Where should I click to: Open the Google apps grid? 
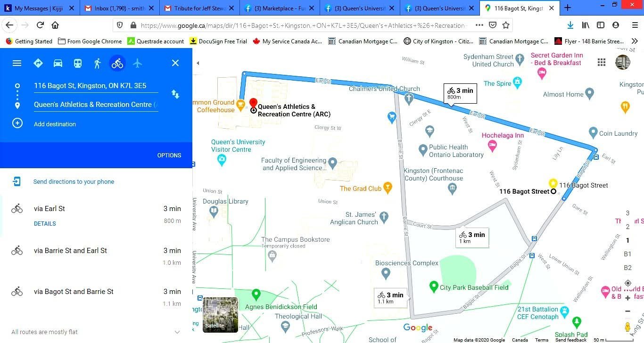pyautogui.click(x=602, y=62)
